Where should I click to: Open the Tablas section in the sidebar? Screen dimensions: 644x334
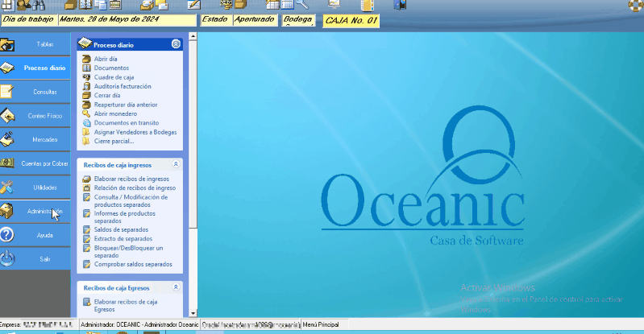[x=35, y=44]
